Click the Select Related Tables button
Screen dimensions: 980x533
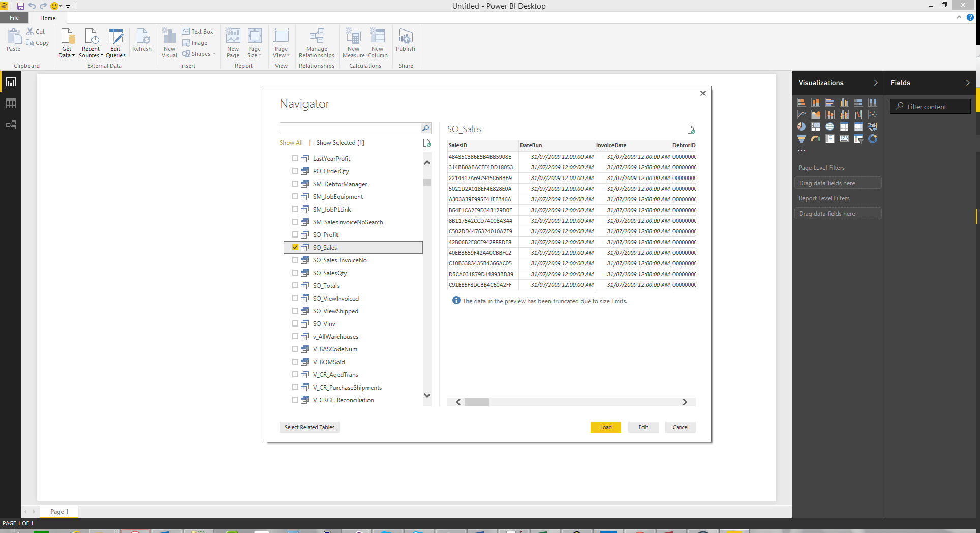tap(309, 427)
